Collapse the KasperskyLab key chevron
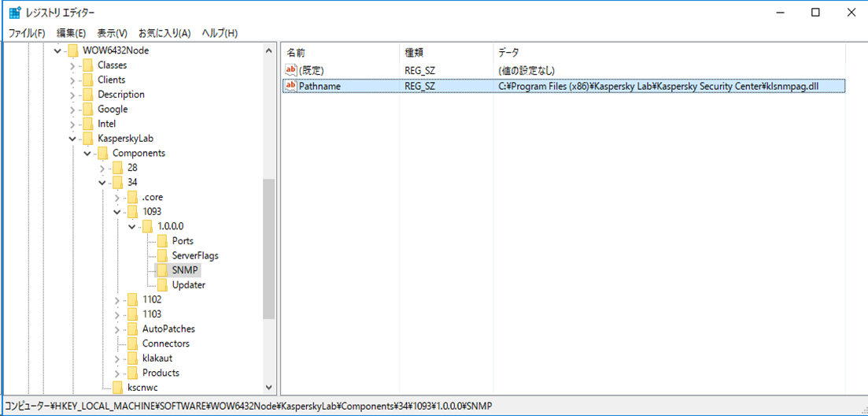This screenshot has height=416, width=868. click(72, 139)
